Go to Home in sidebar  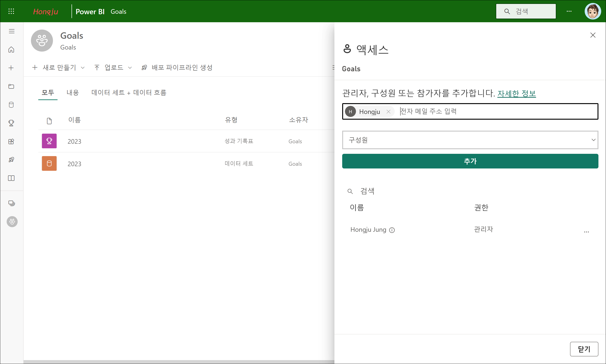click(11, 50)
